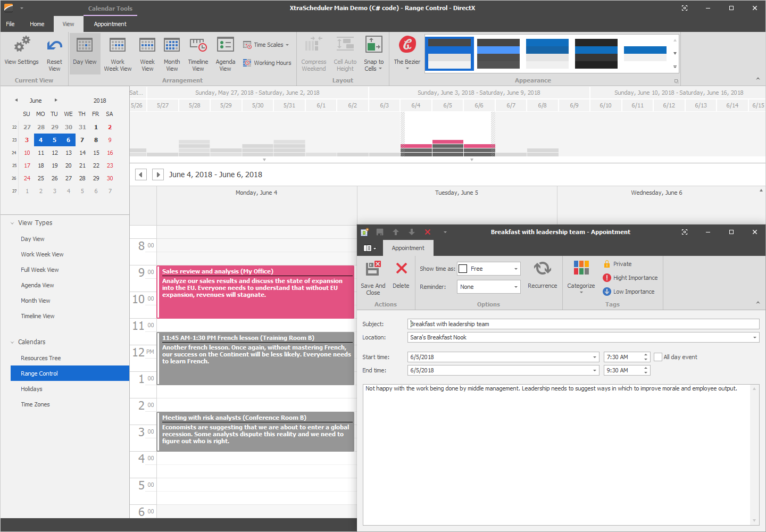Image resolution: width=766 pixels, height=532 pixels.
Task: Open the Start time date picker
Action: pyautogui.click(x=595, y=357)
